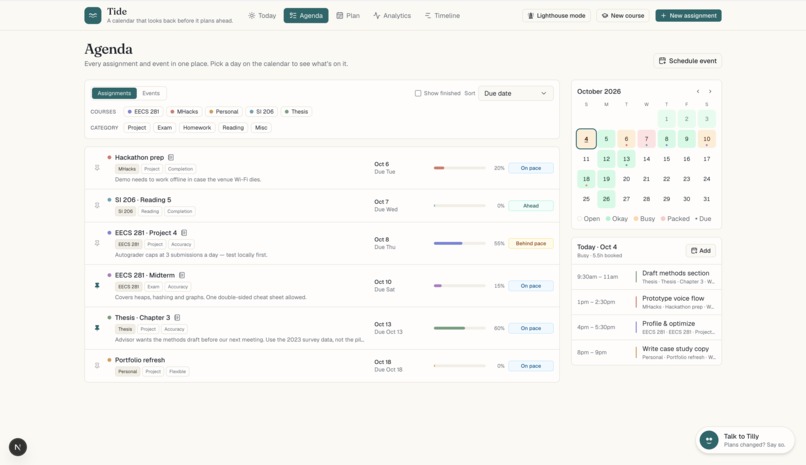This screenshot has width=806, height=465.
Task: Filter by MHacks course chip
Action: click(x=185, y=111)
